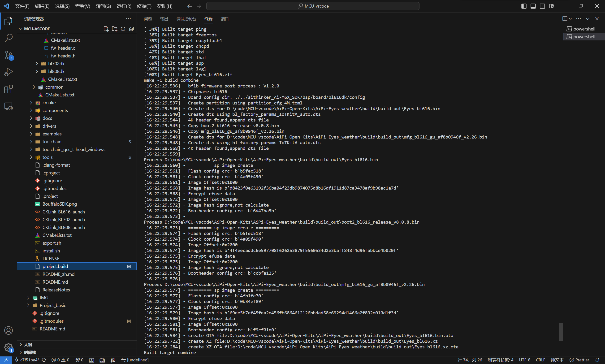Open the Manage gear icon
The width and height of the screenshot is (605, 364).
8,347
